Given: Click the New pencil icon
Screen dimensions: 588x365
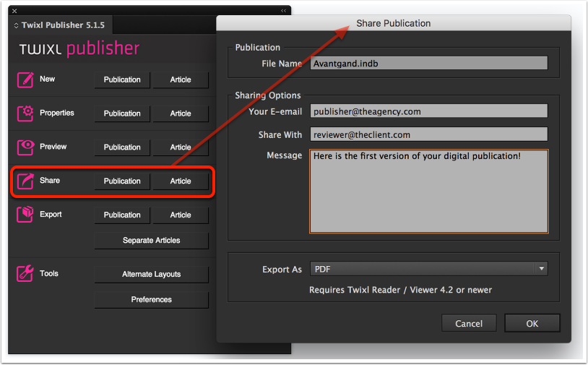Looking at the screenshot, I should click(x=25, y=80).
